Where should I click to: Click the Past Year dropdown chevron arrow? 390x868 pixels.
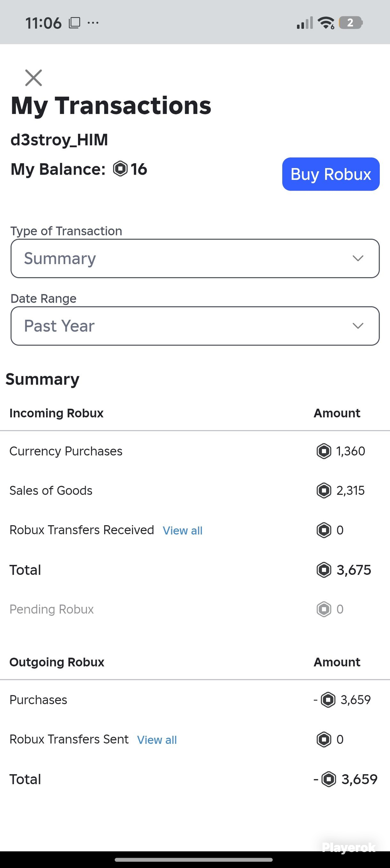coord(358,326)
